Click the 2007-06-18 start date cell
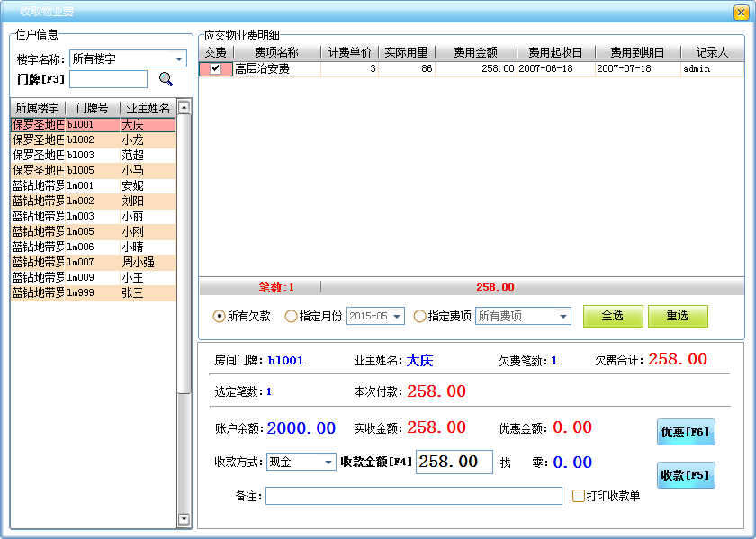The height and width of the screenshot is (539, 756). point(556,69)
